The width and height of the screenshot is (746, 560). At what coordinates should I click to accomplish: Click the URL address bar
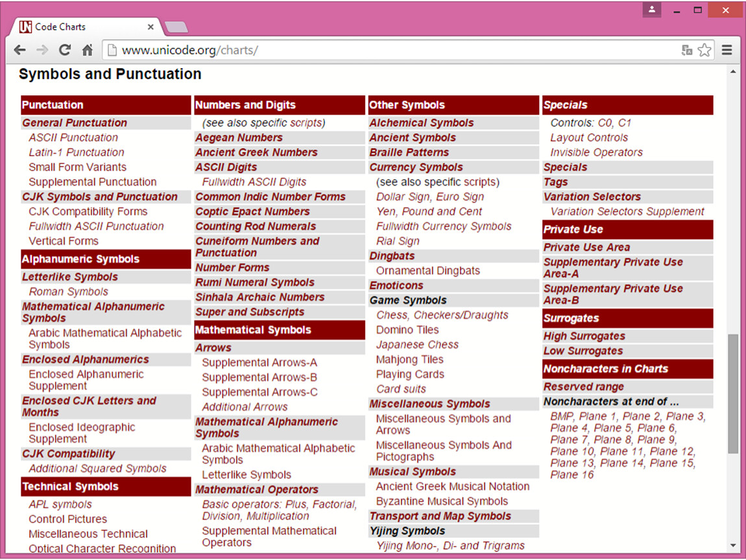tap(389, 50)
